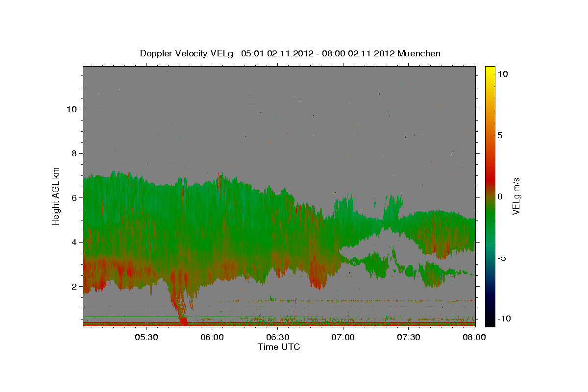Click the height tick label 6
The height and width of the screenshot is (392, 588).
click(x=74, y=197)
